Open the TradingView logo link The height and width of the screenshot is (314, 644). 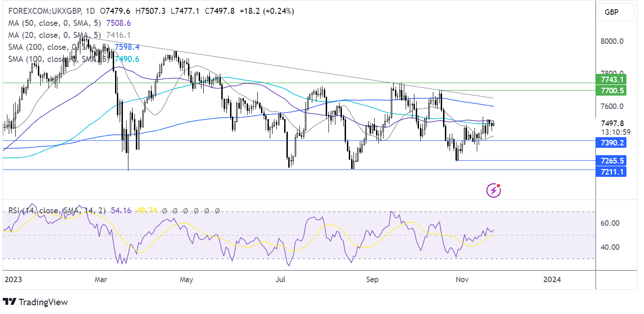click(x=36, y=302)
